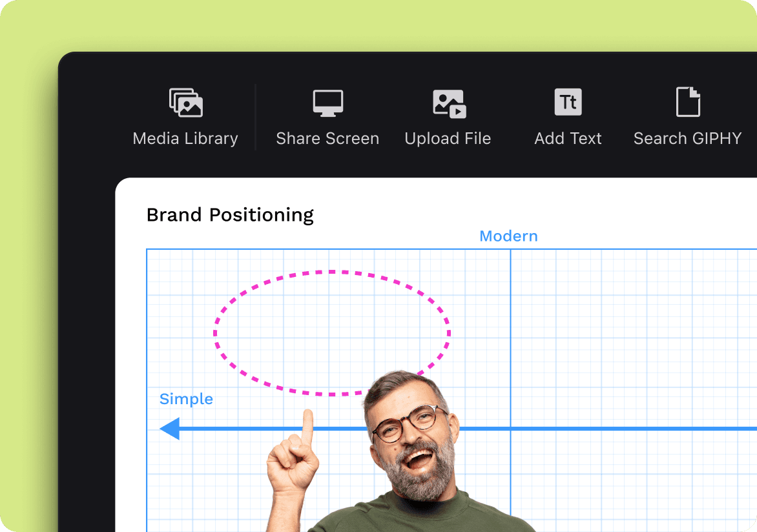Screen dimensions: 757x532
Task: Click the Upload File label
Action: pyautogui.click(x=448, y=139)
